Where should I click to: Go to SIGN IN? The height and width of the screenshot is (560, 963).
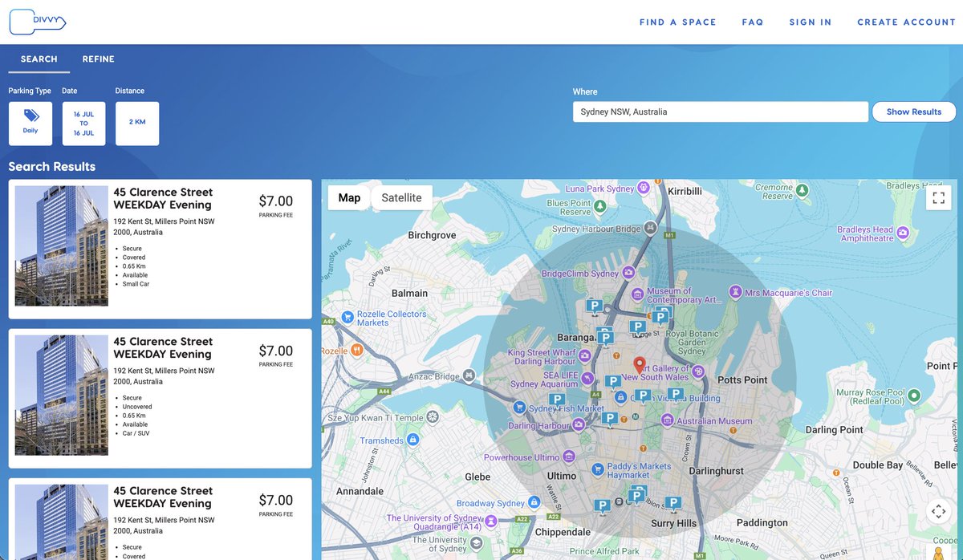tap(811, 22)
